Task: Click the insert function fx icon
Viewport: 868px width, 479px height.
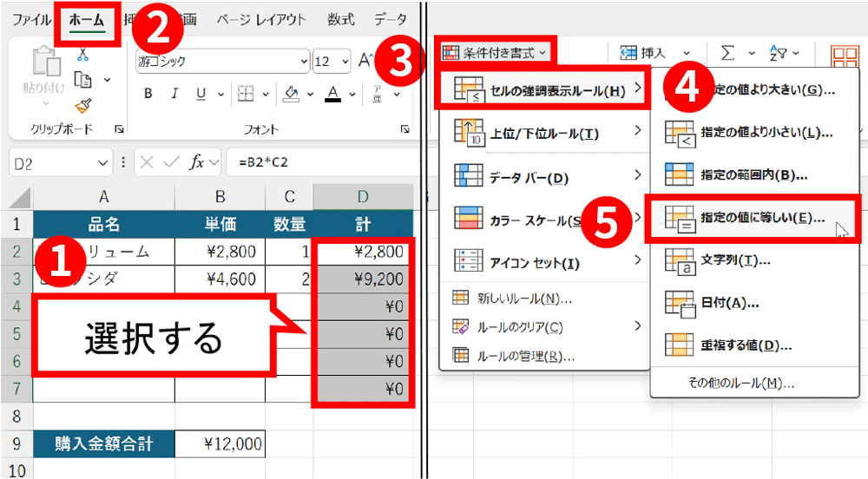Action: click(x=196, y=162)
